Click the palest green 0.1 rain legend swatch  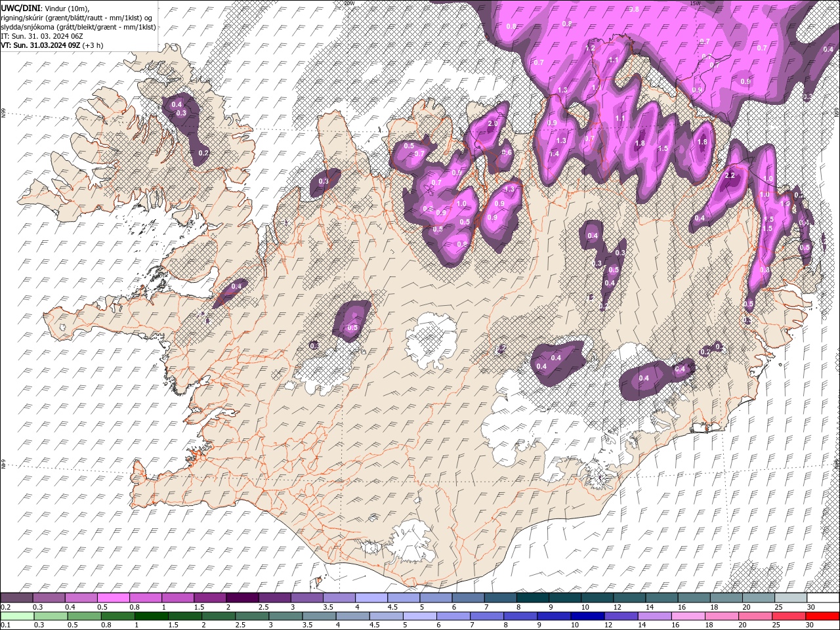pyautogui.click(x=17, y=616)
